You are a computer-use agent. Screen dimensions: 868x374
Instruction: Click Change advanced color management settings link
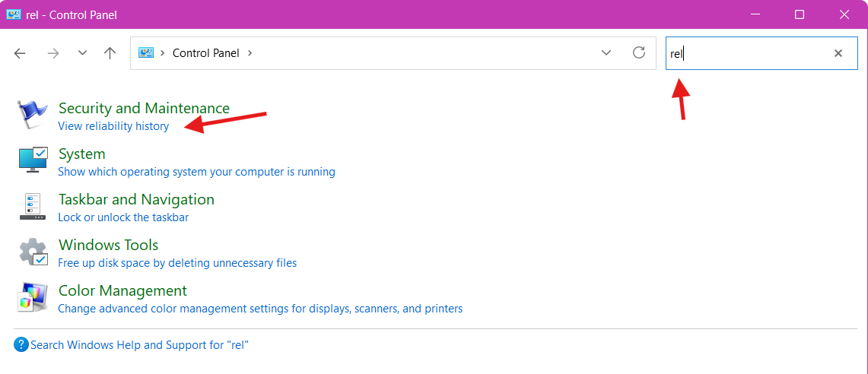tap(260, 308)
